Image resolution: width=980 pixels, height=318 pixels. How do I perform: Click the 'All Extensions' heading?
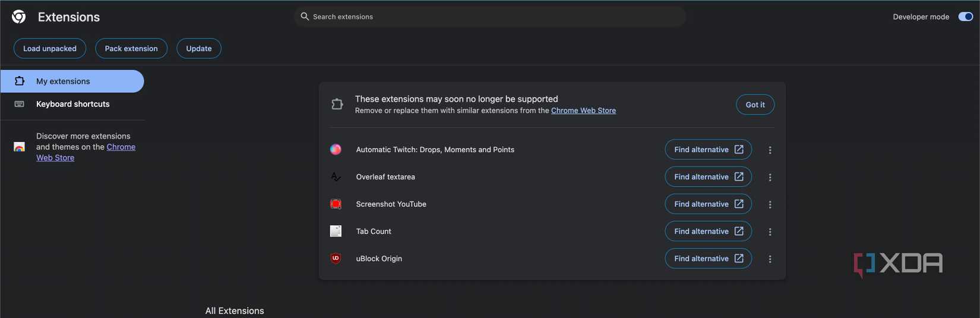(x=235, y=311)
